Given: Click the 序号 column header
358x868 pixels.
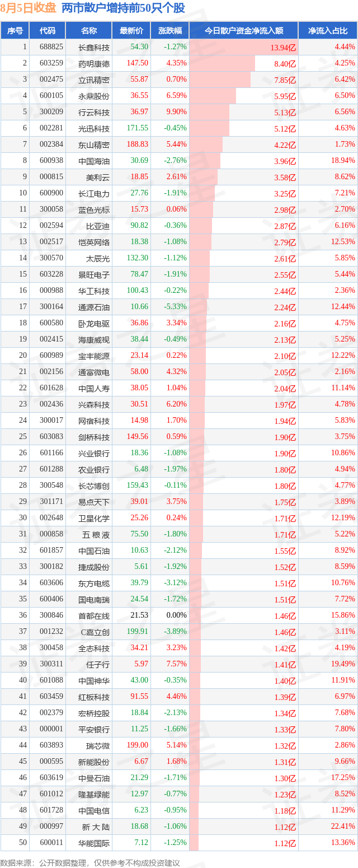Looking at the screenshot, I should click(x=15, y=31).
